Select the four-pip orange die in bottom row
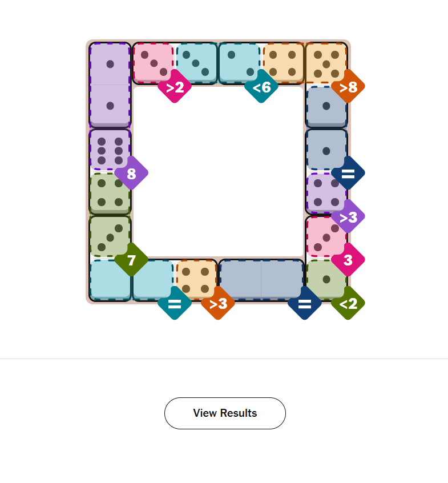Image resolution: width=448 pixels, height=483 pixels. click(x=196, y=279)
